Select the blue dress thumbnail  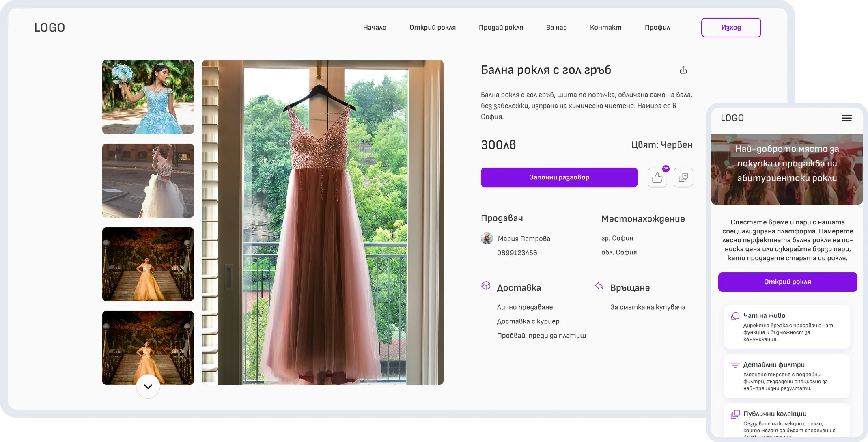(148, 97)
